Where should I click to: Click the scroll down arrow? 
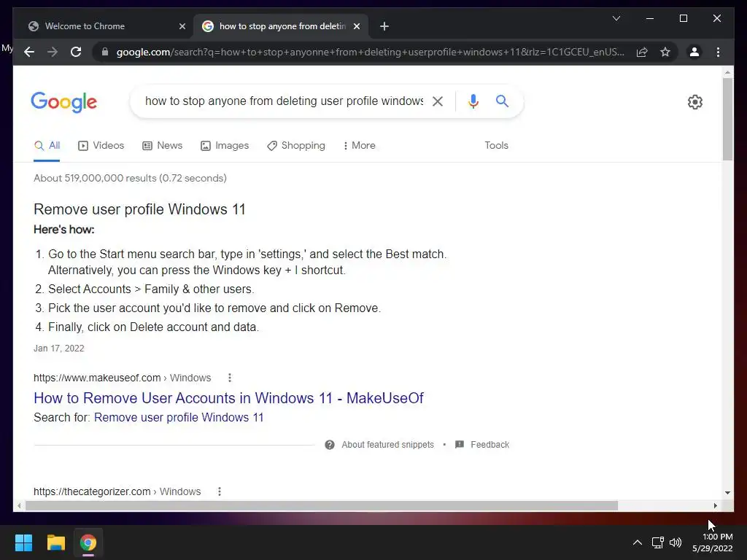coord(727,493)
